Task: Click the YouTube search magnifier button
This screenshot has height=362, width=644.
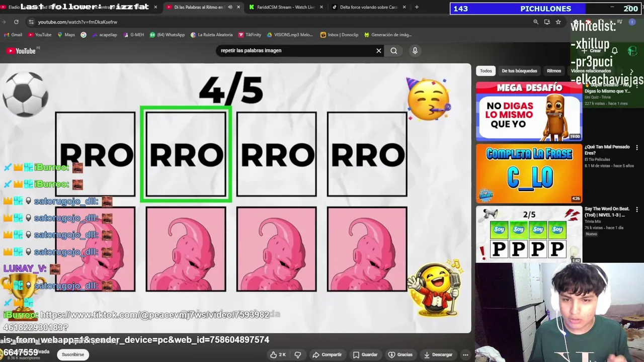Action: click(394, 50)
